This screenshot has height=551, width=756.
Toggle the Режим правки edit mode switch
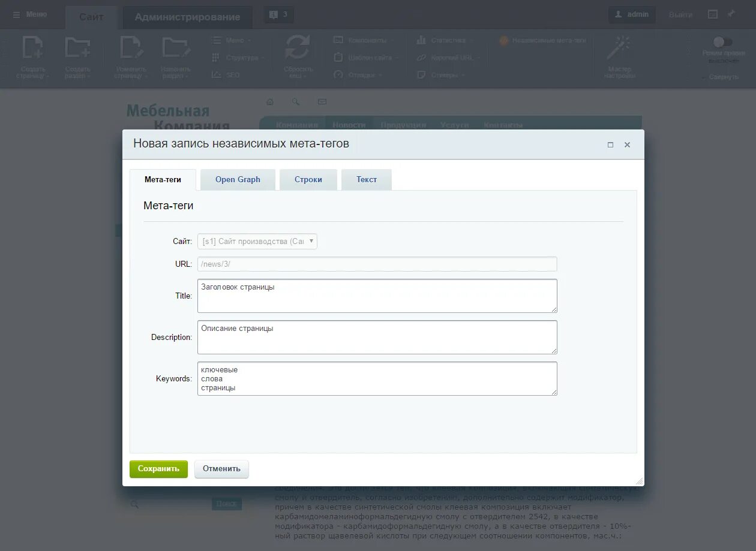[722, 42]
